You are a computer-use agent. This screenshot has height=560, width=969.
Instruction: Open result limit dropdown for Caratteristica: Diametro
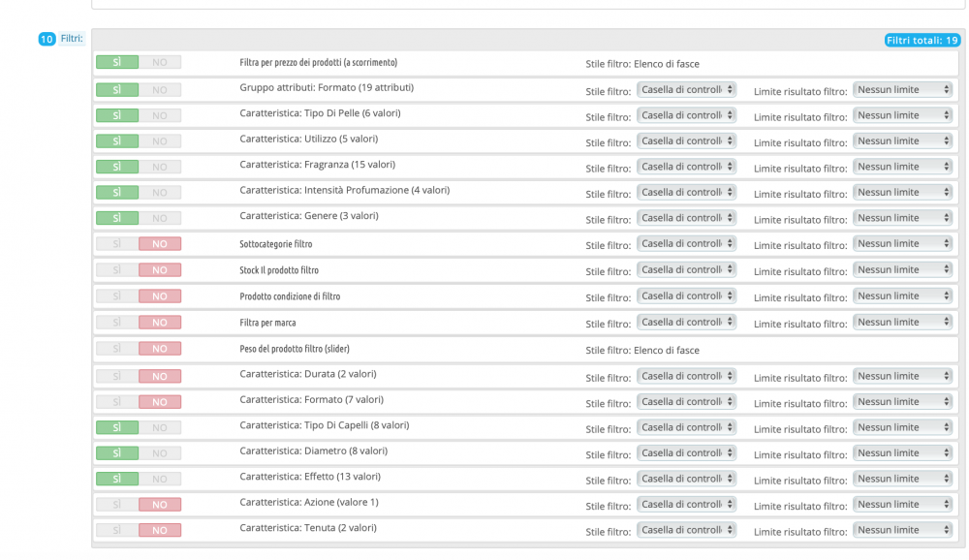pyautogui.click(x=903, y=452)
